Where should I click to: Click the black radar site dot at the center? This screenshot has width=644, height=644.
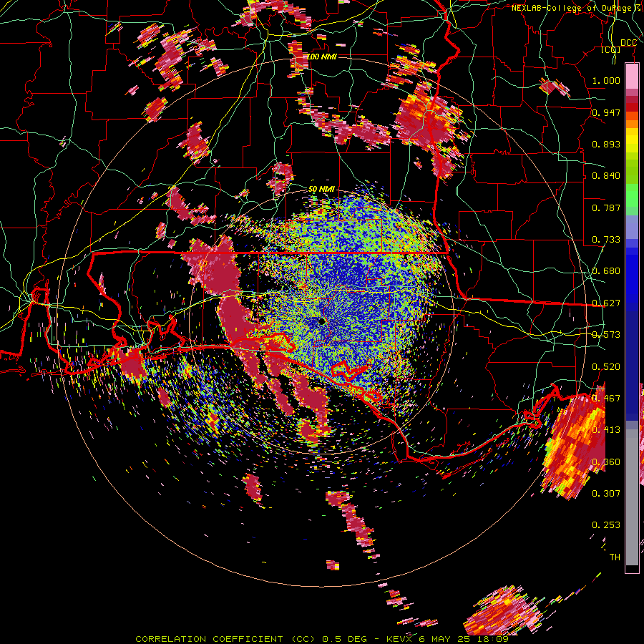321,321
